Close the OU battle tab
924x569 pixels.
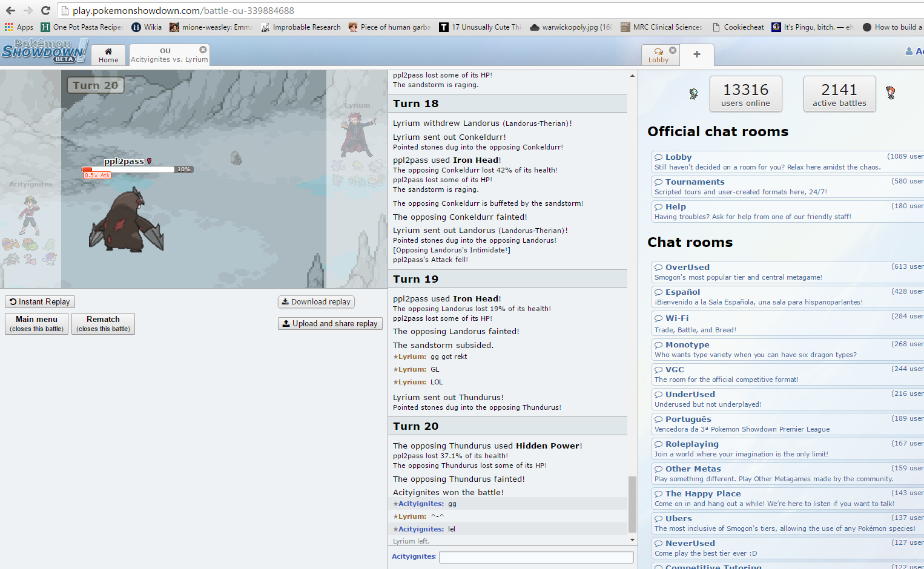coord(203,50)
